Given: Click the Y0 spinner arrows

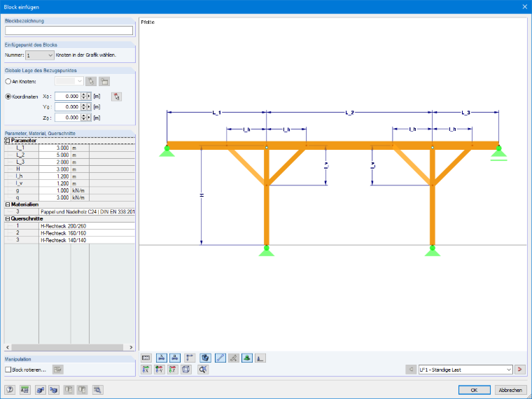Looking at the screenshot, I should 84,107.
